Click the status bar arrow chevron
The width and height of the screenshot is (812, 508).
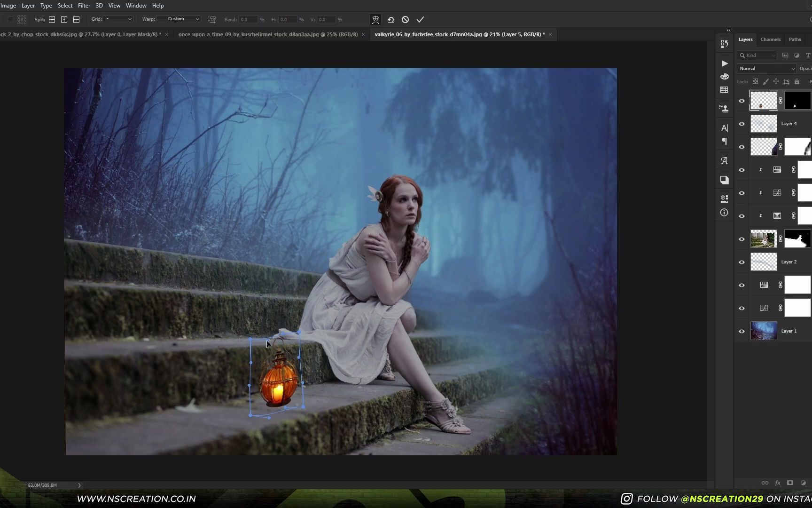79,485
